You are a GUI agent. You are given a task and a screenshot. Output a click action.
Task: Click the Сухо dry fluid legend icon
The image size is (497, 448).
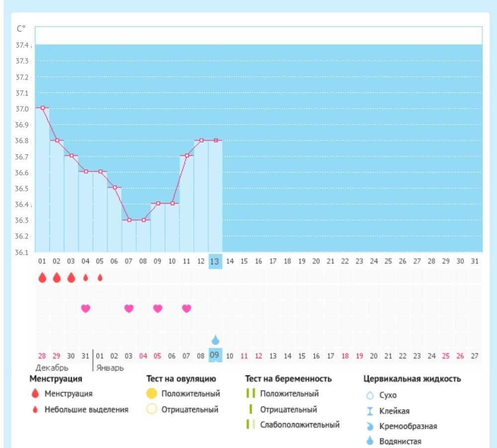[369, 396]
